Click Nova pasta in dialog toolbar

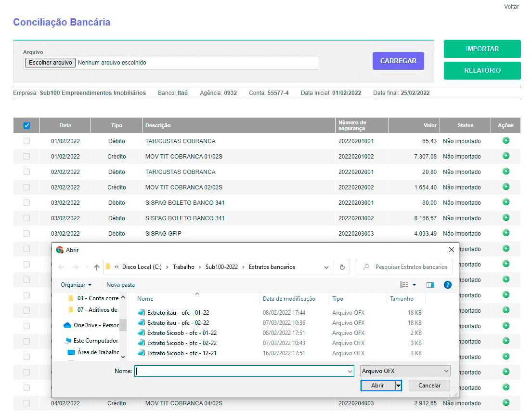120,285
